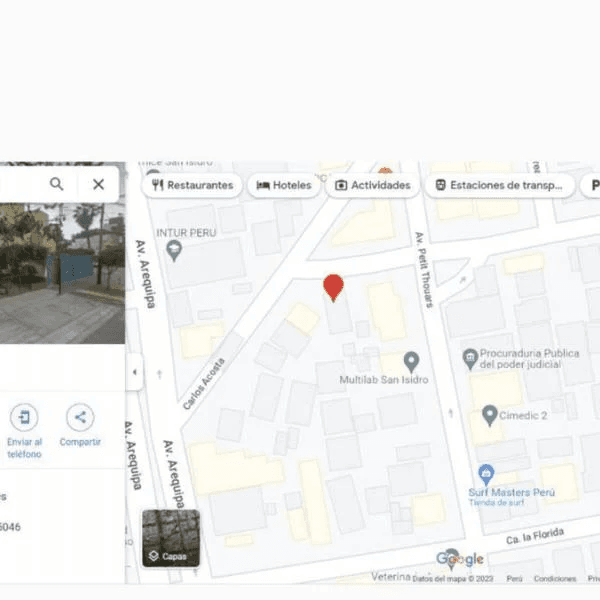Click the Enviar al teléfono icon
Screen dimensions: 600x600
pyautogui.click(x=24, y=417)
